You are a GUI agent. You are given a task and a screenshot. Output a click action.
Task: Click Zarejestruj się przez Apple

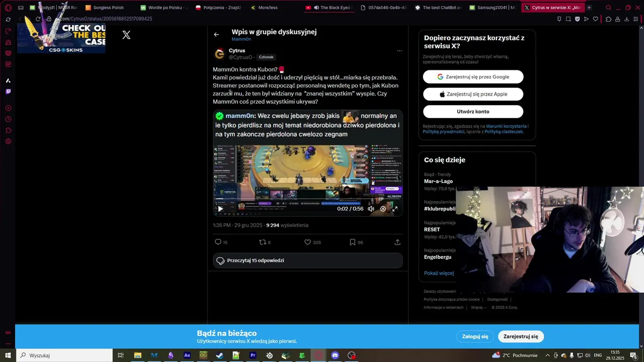click(x=473, y=94)
